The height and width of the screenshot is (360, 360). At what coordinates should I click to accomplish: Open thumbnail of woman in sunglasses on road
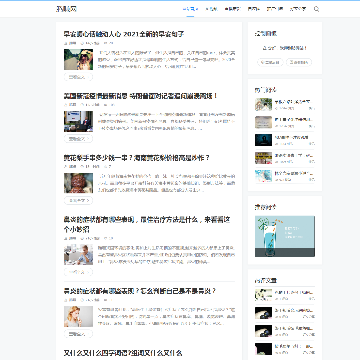[x=78, y=59]
